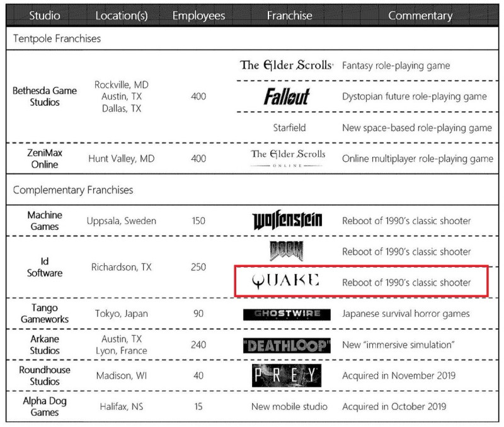Click the 'Acquired in October 2019' commentary
504x427 pixels.
pos(394,406)
